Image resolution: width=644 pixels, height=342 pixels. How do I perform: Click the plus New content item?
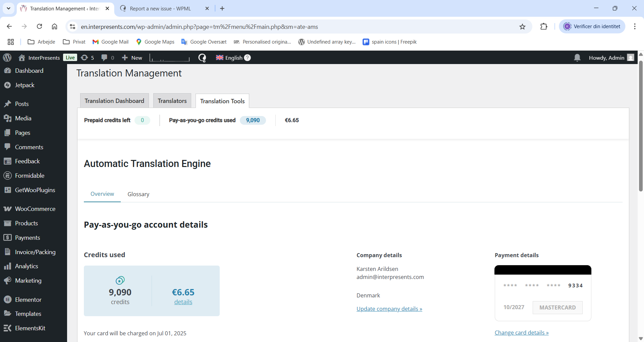click(x=132, y=58)
